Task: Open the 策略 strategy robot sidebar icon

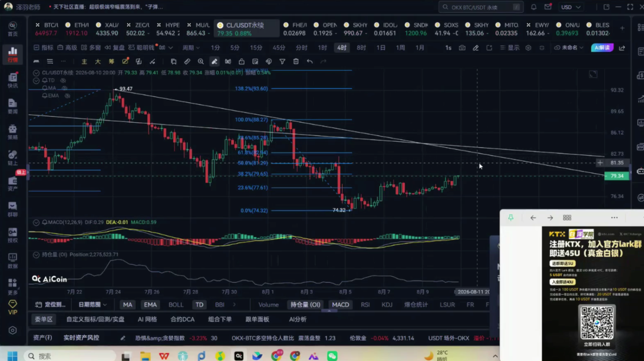Action: 12,132
